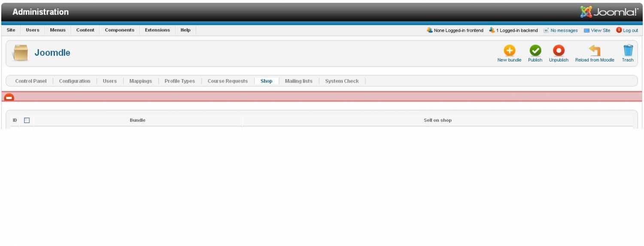644x246 pixels.
Task: Open the System Check tab
Action: click(342, 81)
